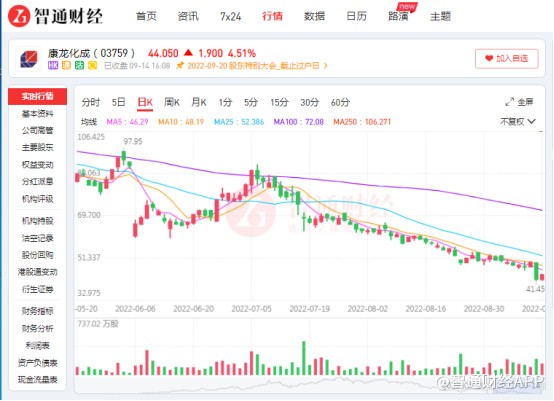The width and height of the screenshot is (554, 401).
Task: Click the 737.02 万股 volume label
Action: coord(98,324)
